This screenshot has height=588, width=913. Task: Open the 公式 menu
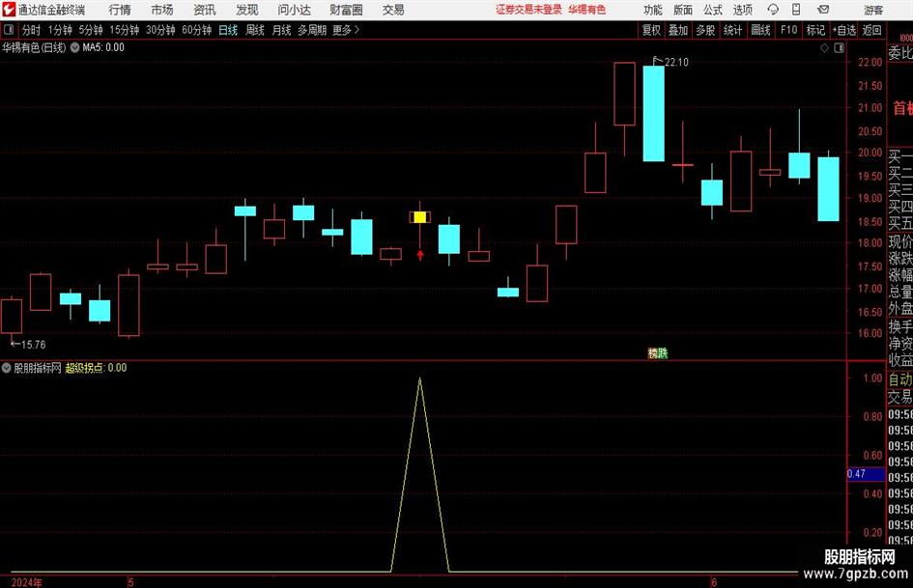pyautogui.click(x=713, y=10)
